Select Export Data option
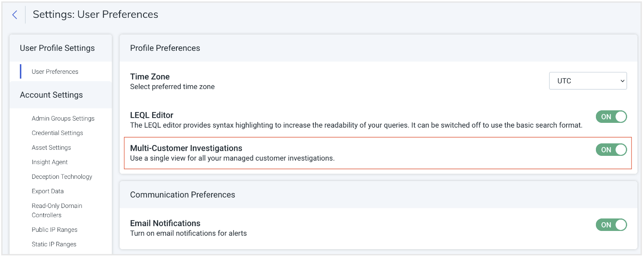The image size is (644, 257). tap(48, 191)
